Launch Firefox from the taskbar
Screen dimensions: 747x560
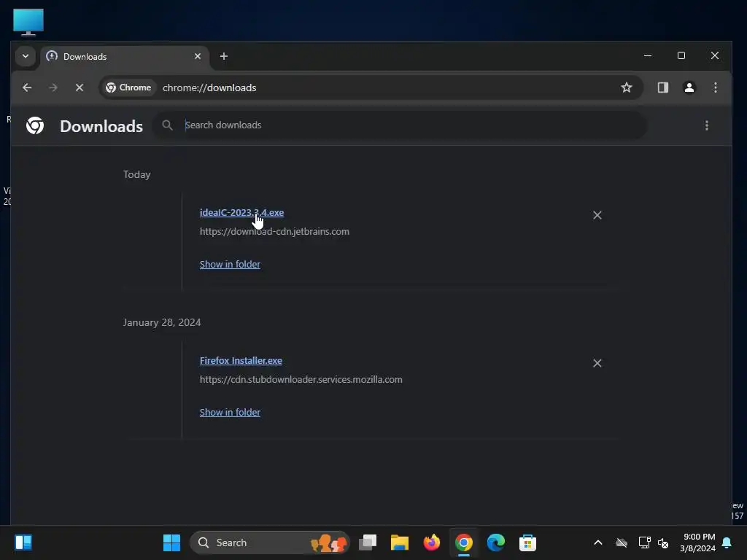click(432, 542)
